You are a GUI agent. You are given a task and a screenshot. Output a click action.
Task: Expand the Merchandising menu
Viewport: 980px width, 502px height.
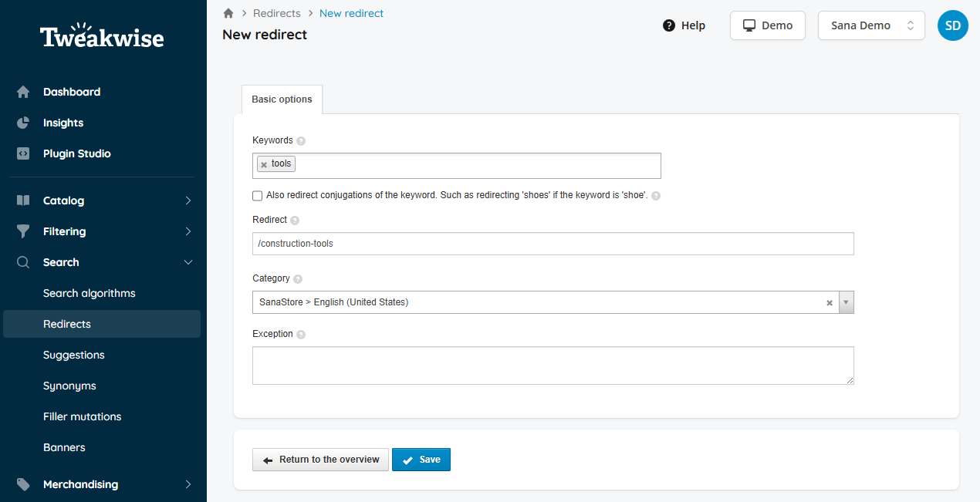[188, 484]
